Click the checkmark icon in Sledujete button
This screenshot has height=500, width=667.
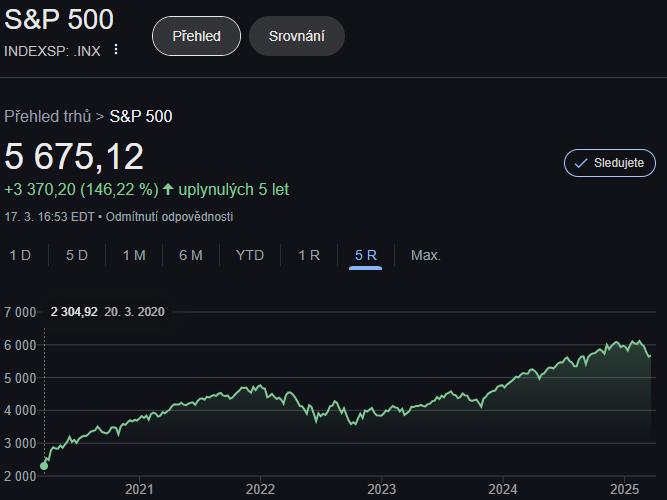pyautogui.click(x=581, y=163)
